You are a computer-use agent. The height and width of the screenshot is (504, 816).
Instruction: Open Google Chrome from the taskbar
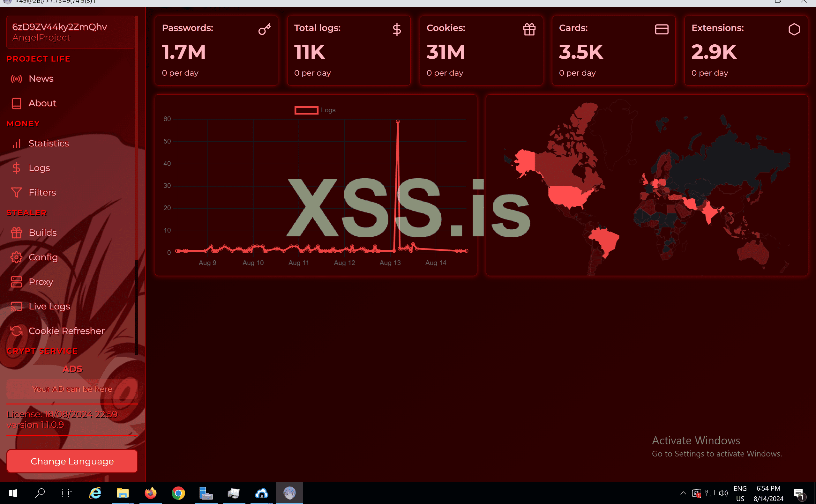(x=178, y=493)
